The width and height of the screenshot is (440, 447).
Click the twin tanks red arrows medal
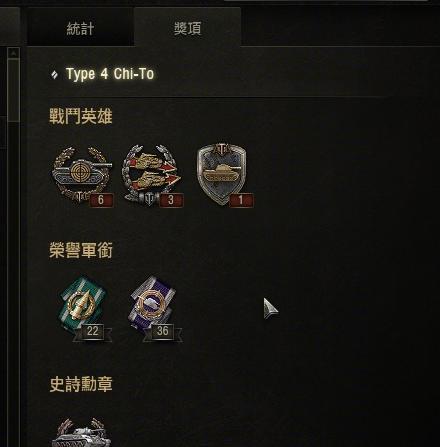[x=152, y=175]
